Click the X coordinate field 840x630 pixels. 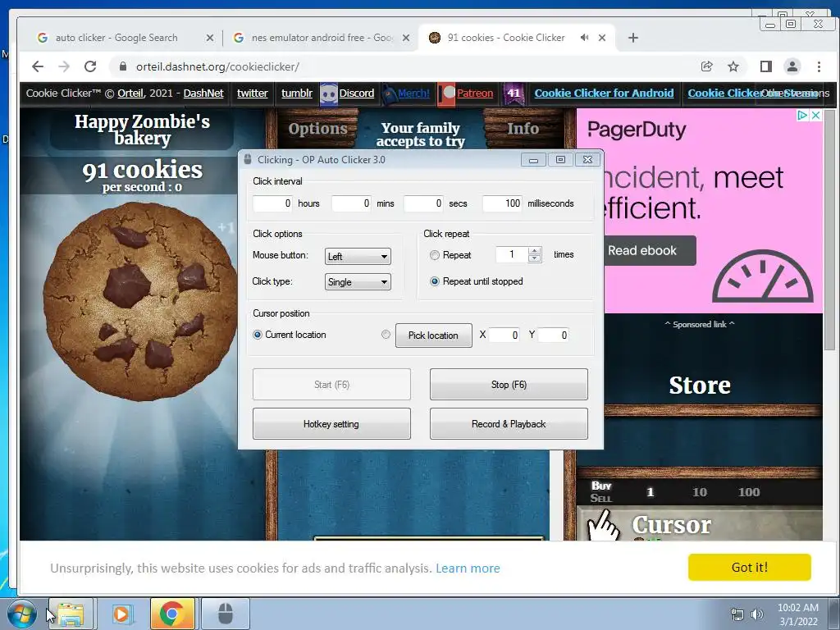[504, 335]
